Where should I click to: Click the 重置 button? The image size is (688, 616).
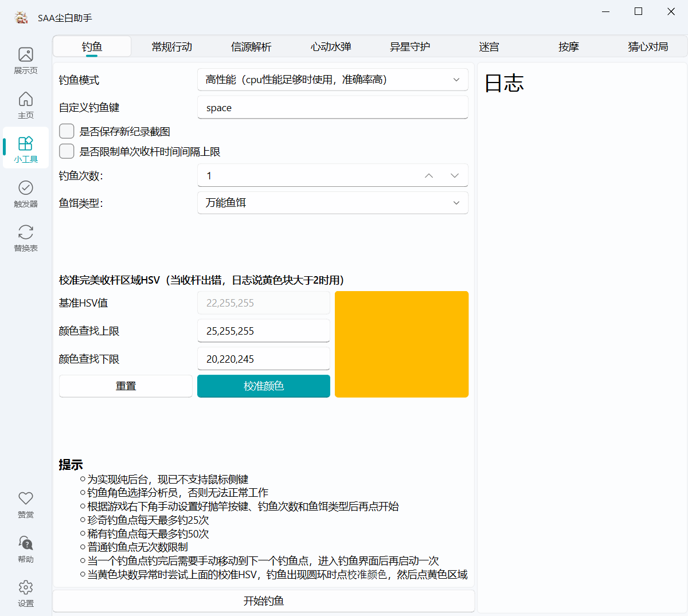pyautogui.click(x=126, y=386)
